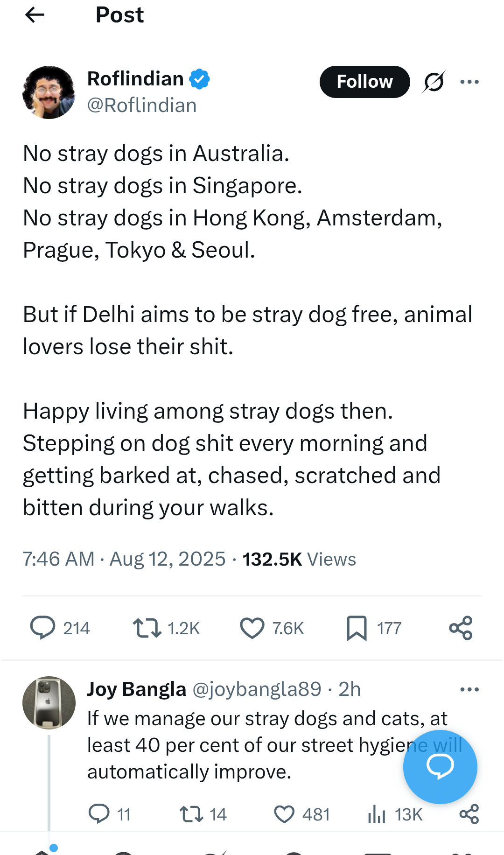This screenshot has height=855, width=504.
Task: Go back using the arrow icon
Action: pos(35,15)
